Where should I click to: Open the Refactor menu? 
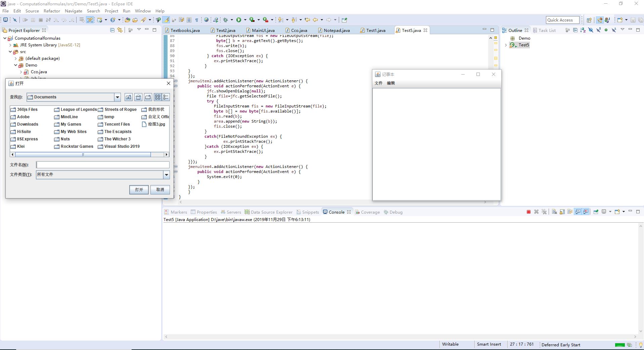[x=52, y=11]
